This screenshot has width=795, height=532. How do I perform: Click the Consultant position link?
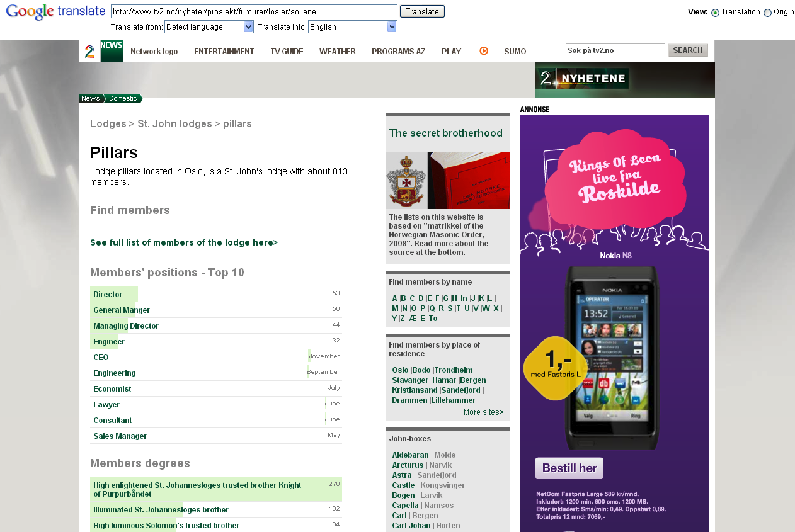[113, 421]
